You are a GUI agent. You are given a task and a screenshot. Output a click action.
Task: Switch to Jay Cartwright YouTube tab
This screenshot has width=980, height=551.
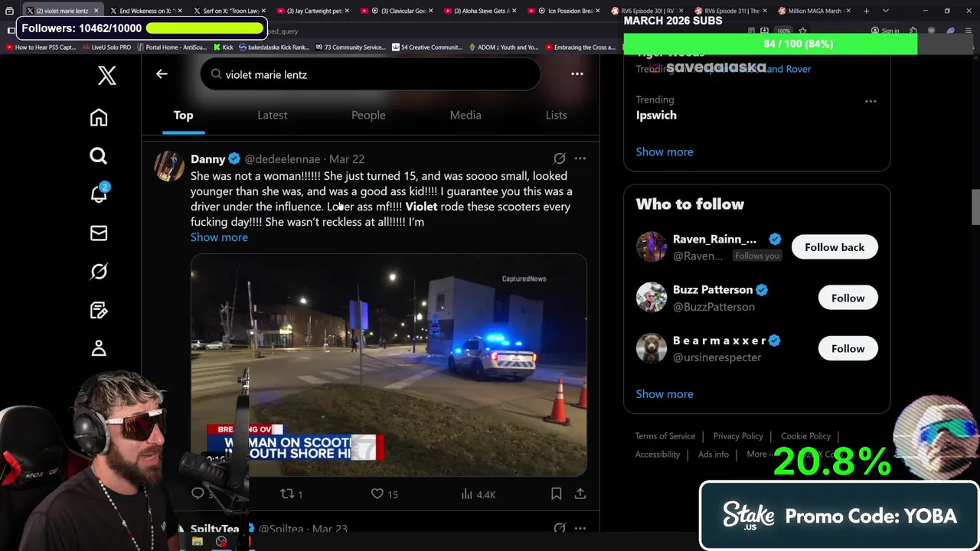(x=312, y=11)
